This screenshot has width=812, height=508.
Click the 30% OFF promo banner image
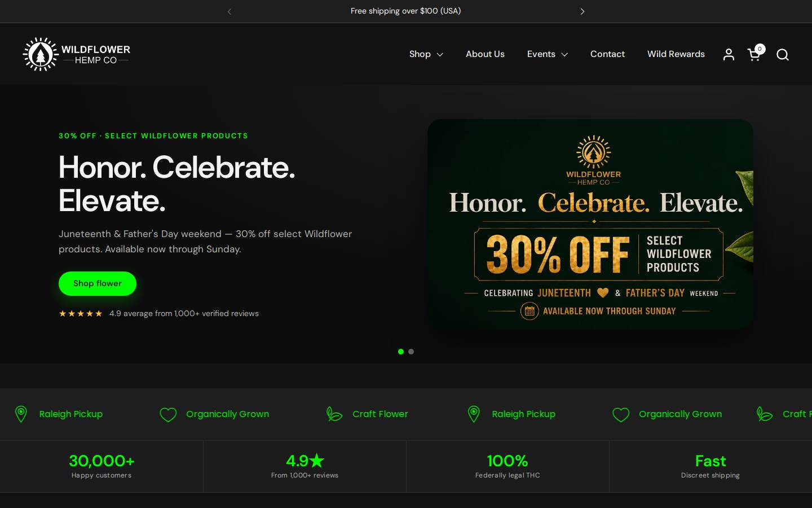590,224
